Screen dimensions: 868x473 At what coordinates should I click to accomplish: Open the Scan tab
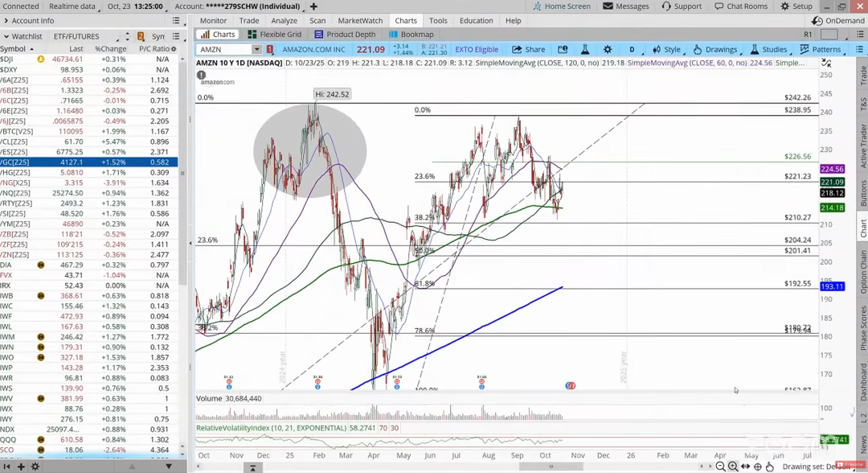click(x=317, y=20)
